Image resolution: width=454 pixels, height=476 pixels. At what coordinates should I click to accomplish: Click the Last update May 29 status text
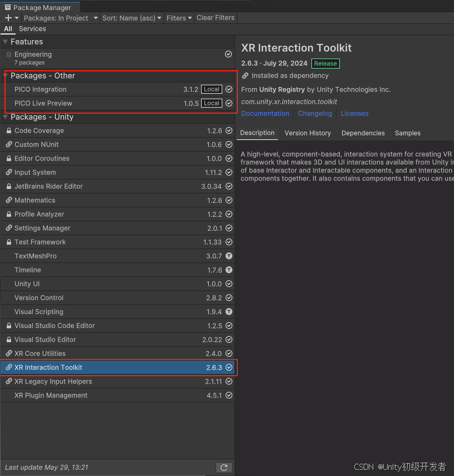[46, 468]
